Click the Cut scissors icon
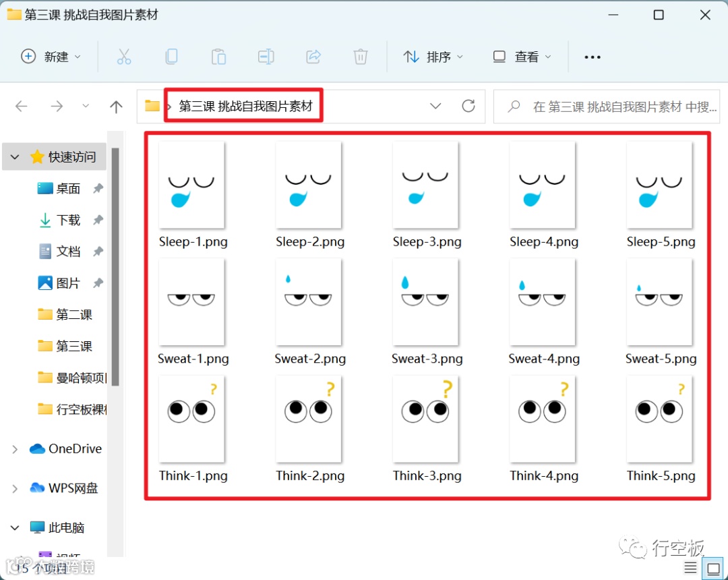This screenshot has height=580, width=728. [123, 57]
